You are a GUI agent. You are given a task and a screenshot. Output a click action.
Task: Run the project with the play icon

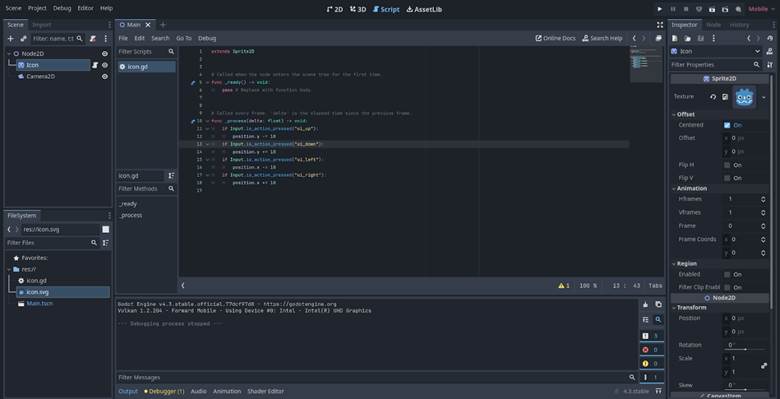[660, 9]
